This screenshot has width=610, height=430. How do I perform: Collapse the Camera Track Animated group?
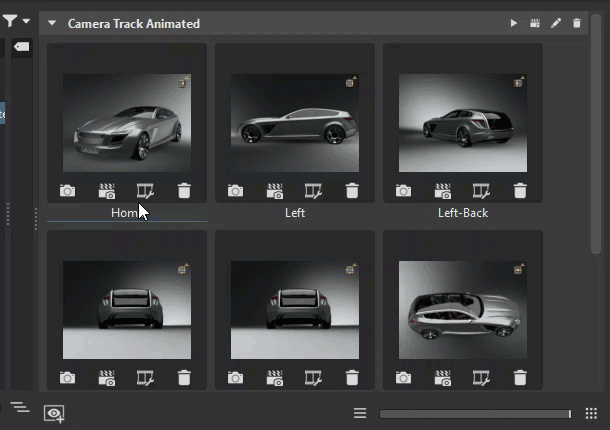[52, 23]
